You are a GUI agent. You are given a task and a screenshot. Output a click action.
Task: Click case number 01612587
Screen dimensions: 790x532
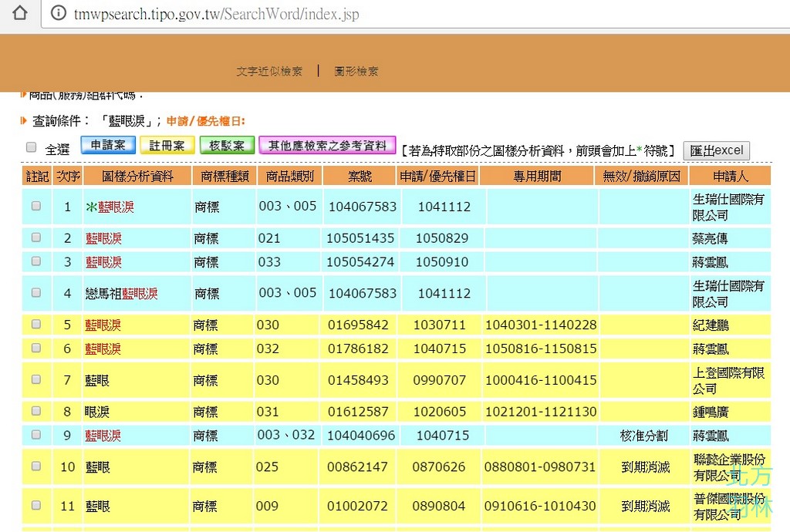coord(358,411)
